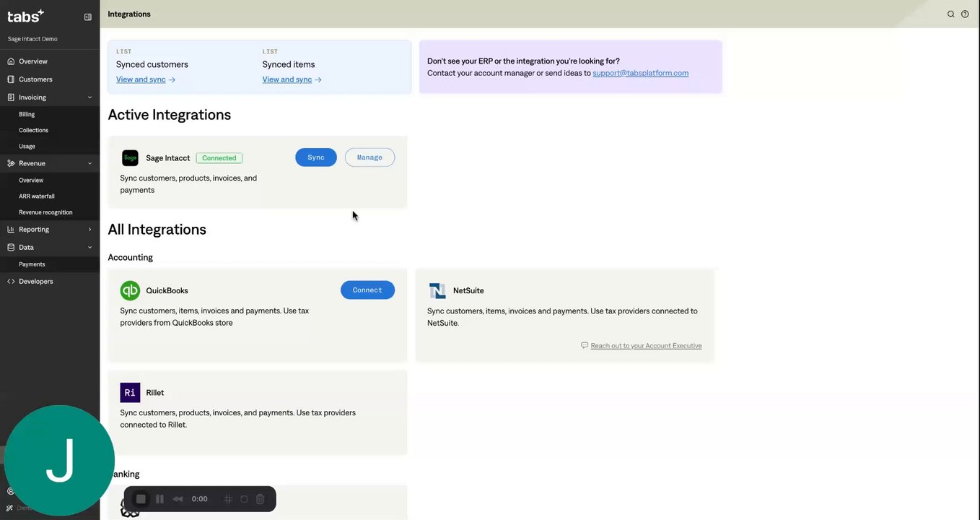This screenshot has height=520, width=980.
Task: Collapse the Invoicing menu chevron
Action: pyautogui.click(x=89, y=97)
